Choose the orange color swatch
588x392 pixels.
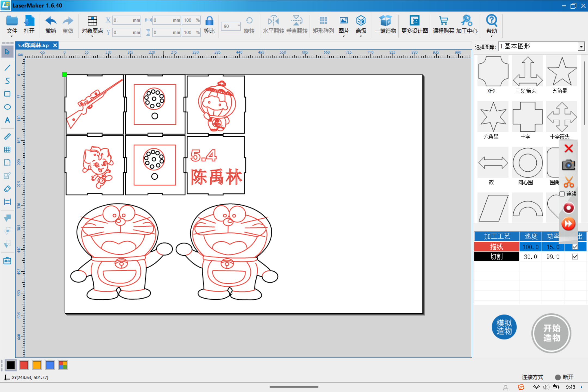(37, 365)
